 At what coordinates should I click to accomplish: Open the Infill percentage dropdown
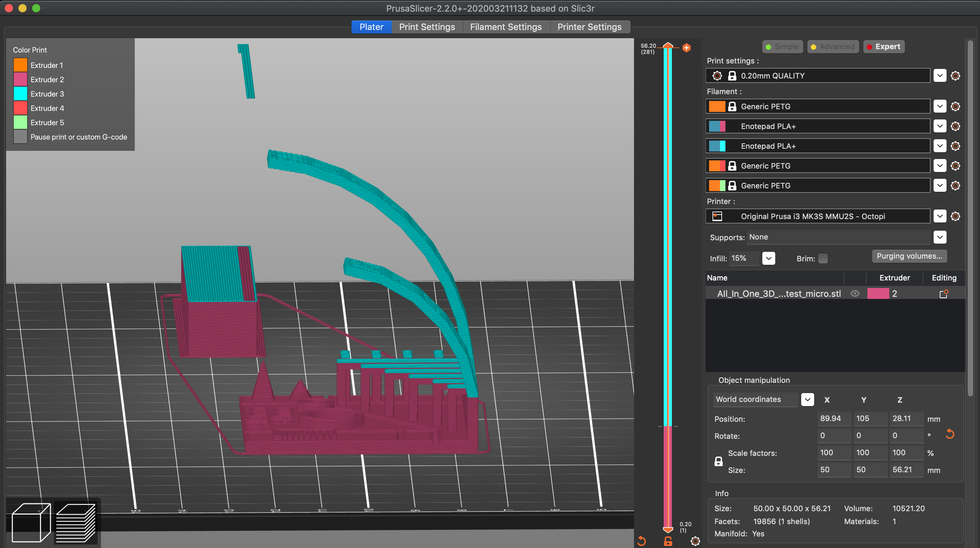[x=768, y=258]
